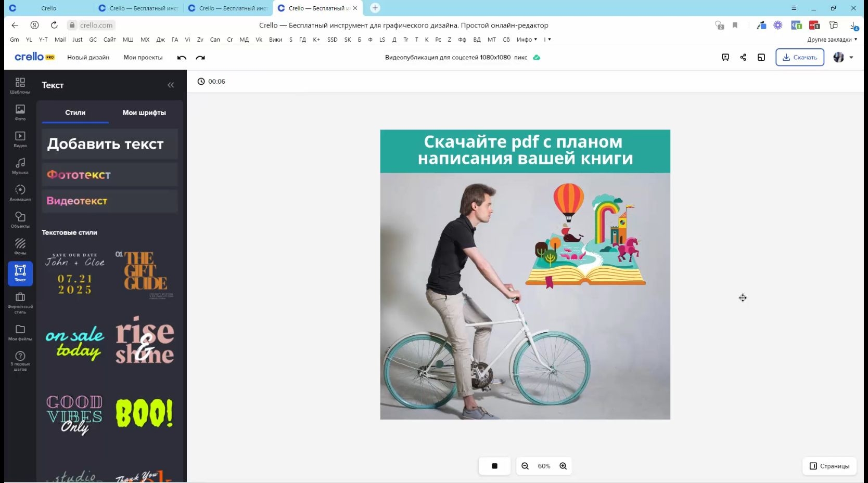This screenshot has height=483, width=868.
Task: Expand the user account avatar menu
Action: [844, 57]
